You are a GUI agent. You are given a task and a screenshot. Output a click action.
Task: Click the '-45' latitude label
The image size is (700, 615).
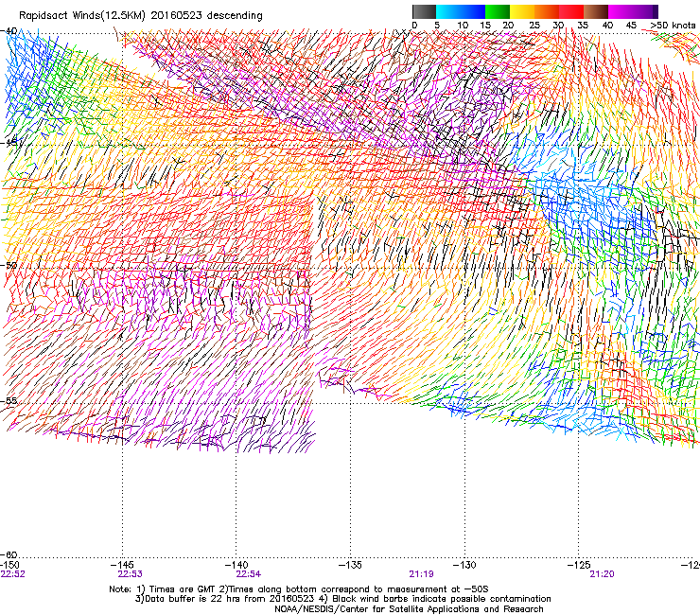(9, 143)
